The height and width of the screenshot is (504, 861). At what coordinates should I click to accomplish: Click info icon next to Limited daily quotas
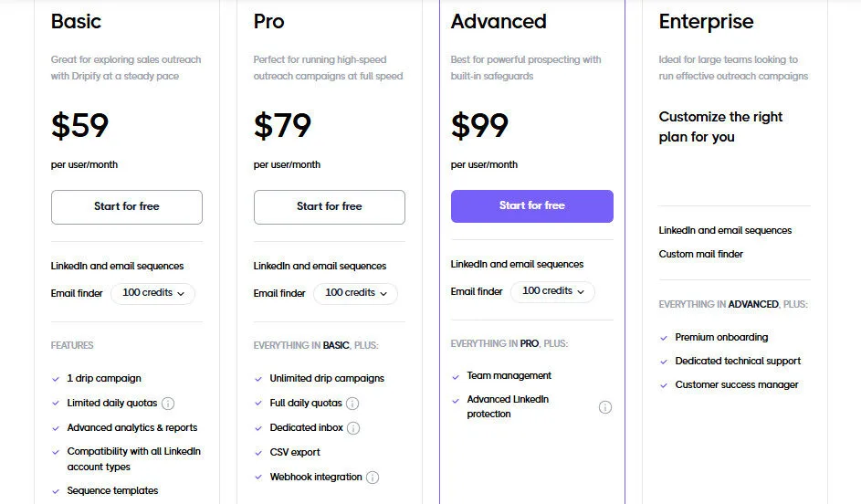168,403
